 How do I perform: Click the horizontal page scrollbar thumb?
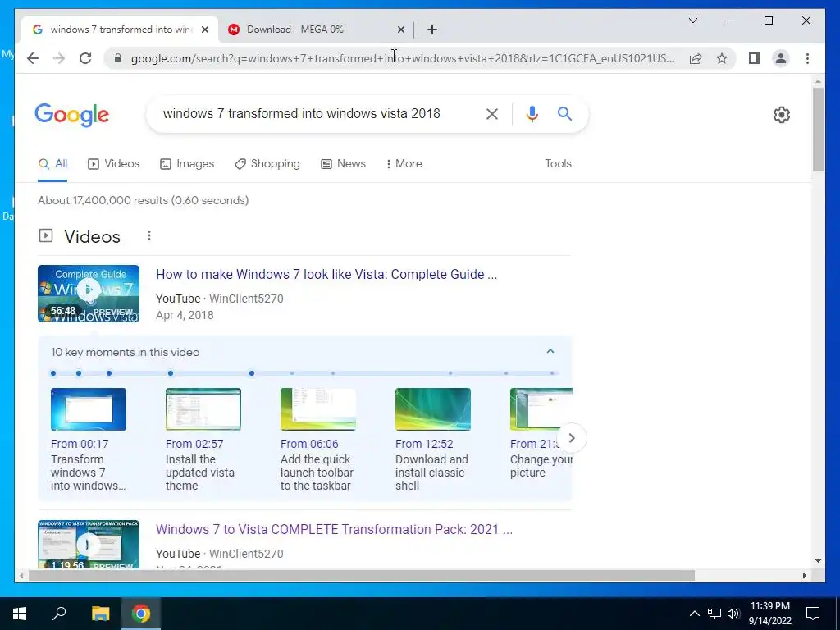tap(362, 575)
